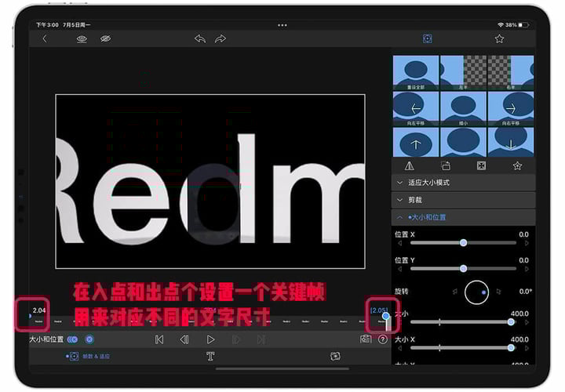This screenshot has width=565, height=392.
Task: Click the clipboard preset icon beside help
Action: (x=365, y=339)
